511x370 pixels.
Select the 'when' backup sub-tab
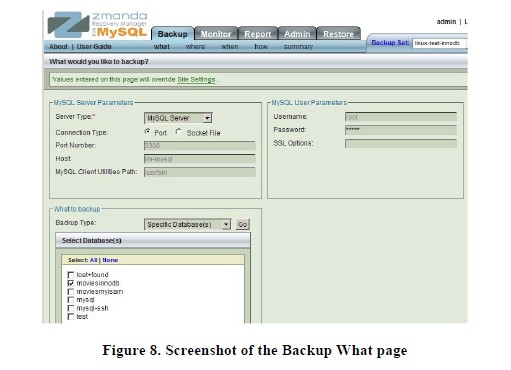[x=230, y=47]
